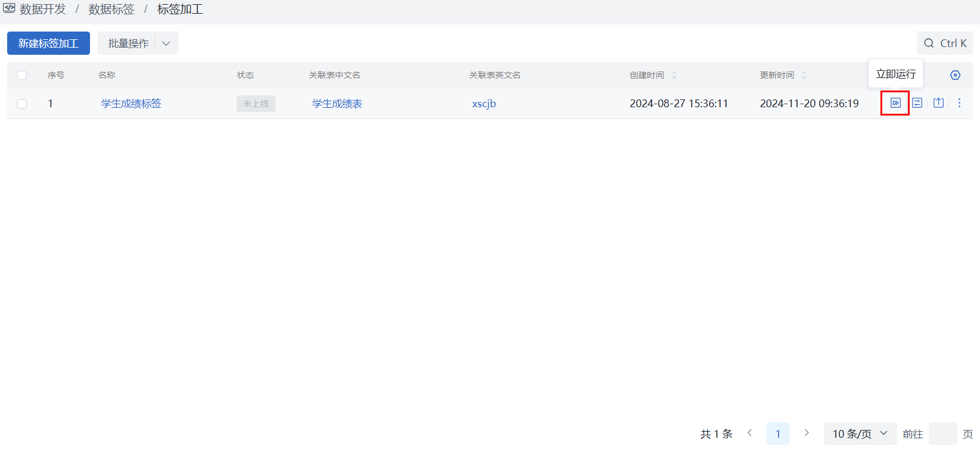Go to next page arrow
The width and height of the screenshot is (980, 452).
(807, 433)
